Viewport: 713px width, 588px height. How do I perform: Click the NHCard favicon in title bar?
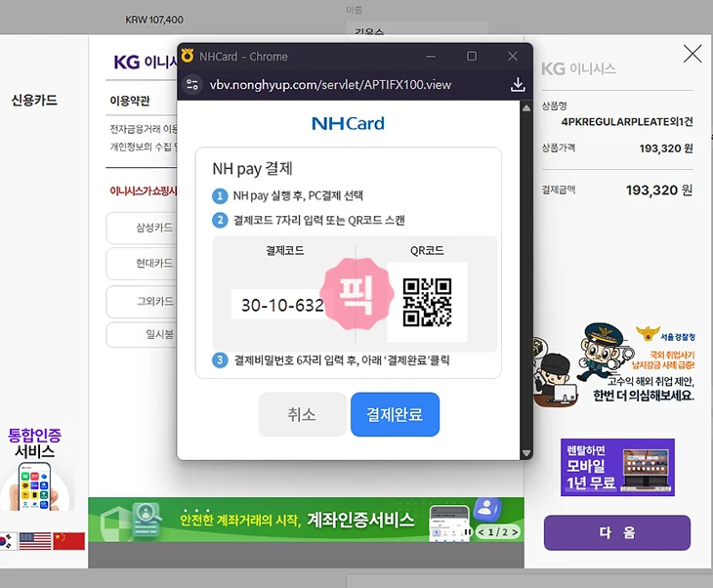[188, 56]
